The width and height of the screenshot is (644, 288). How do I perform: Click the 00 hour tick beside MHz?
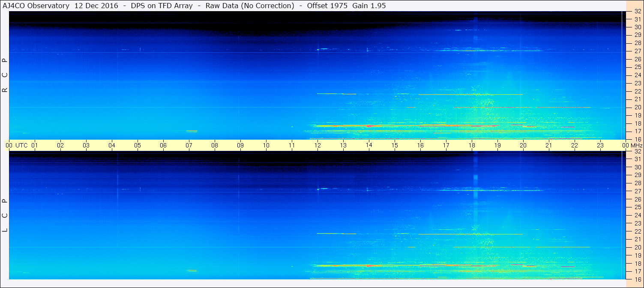[626, 145]
